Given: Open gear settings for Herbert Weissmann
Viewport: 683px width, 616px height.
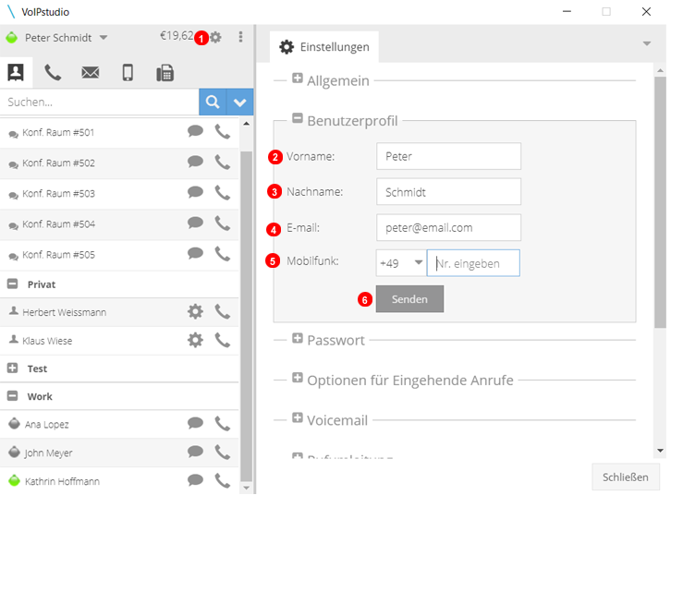Looking at the screenshot, I should (x=195, y=311).
